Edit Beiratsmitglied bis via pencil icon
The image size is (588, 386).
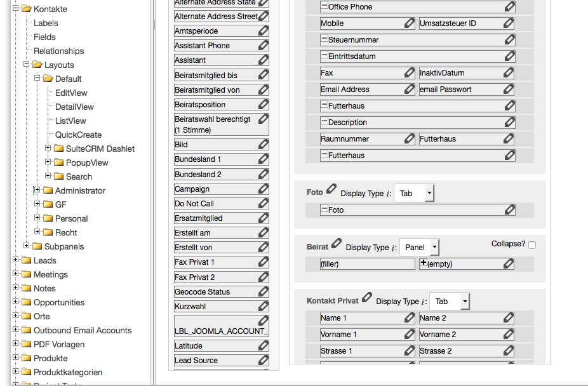click(264, 74)
